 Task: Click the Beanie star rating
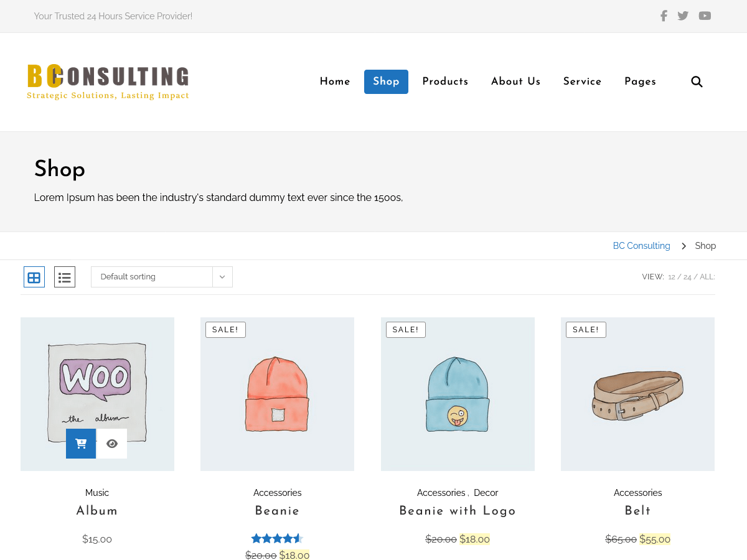pyautogui.click(x=277, y=538)
